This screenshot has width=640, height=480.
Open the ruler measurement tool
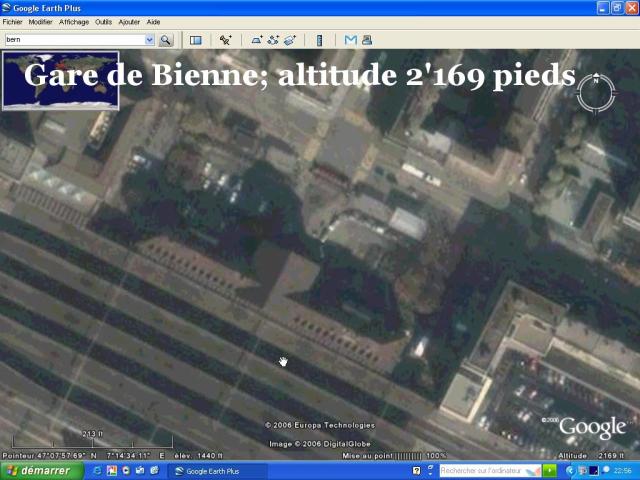coord(320,40)
